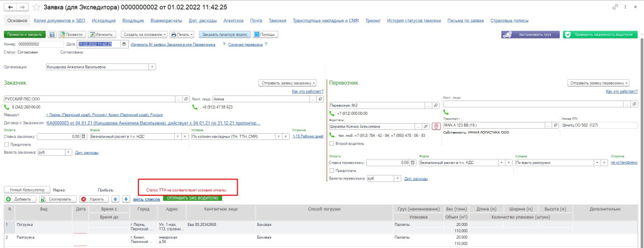Call contact Алена via green phone icon
The width and height of the screenshot is (644, 248).
[195, 107]
